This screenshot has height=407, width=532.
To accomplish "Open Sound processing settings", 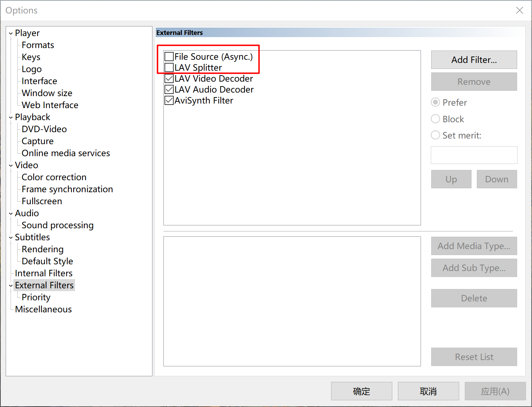I will point(58,225).
